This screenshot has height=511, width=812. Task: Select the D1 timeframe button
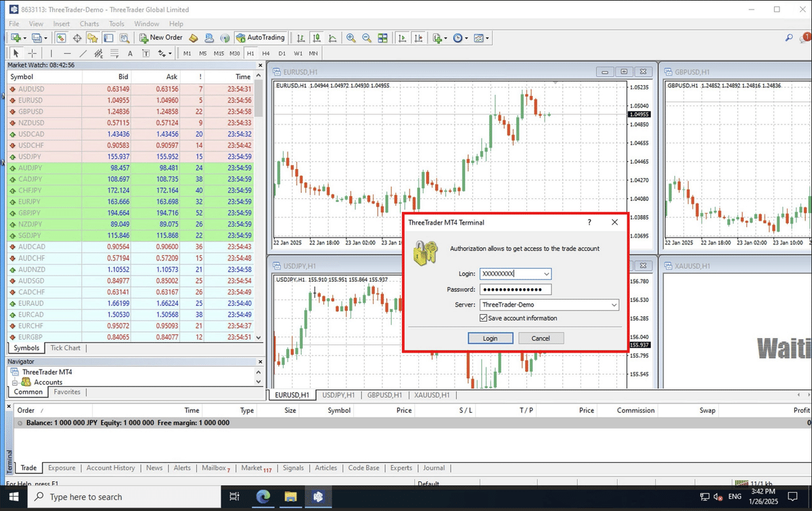281,53
